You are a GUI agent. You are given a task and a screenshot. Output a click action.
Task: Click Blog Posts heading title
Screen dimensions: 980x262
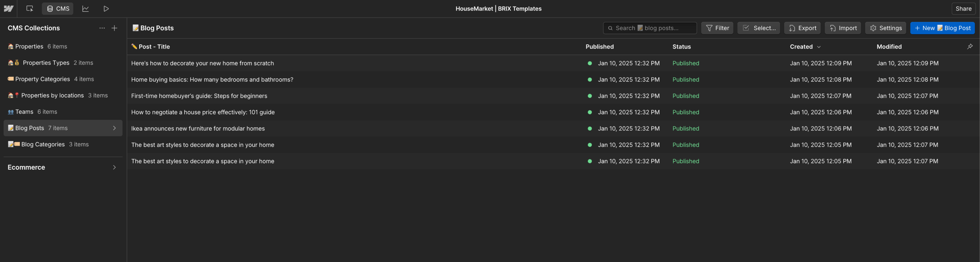click(153, 28)
